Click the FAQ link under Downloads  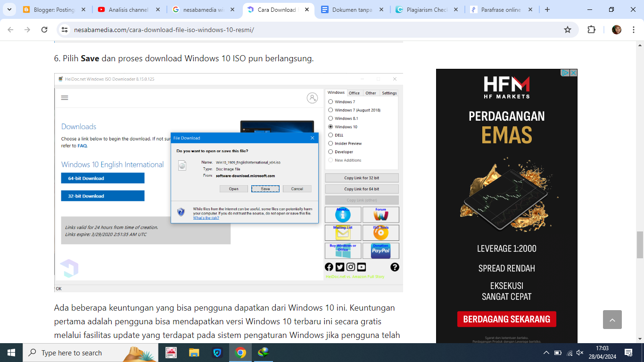(83, 146)
